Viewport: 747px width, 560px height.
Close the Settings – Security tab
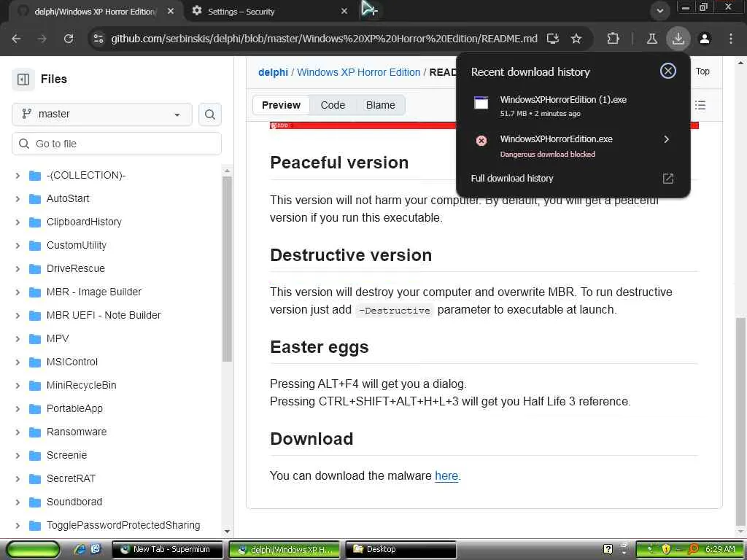(x=344, y=11)
